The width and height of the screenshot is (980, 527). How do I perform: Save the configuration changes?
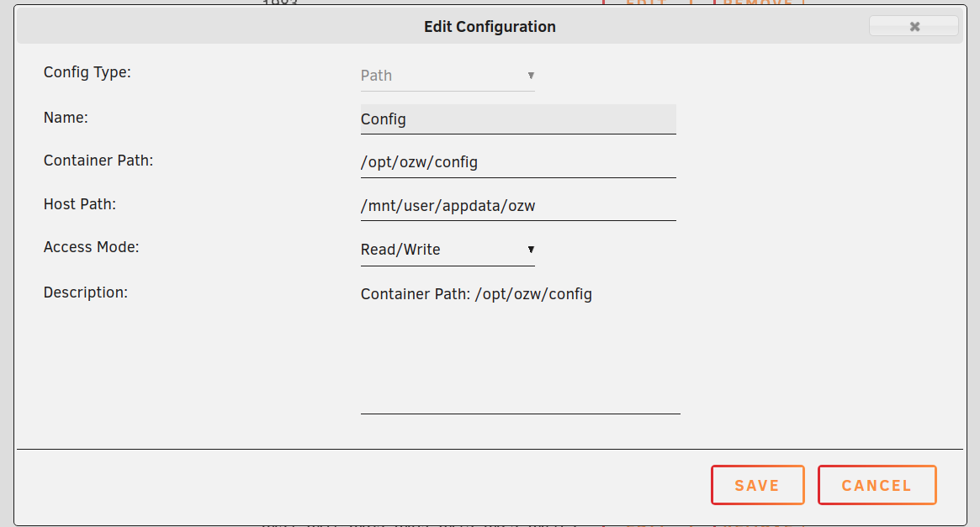(x=757, y=485)
